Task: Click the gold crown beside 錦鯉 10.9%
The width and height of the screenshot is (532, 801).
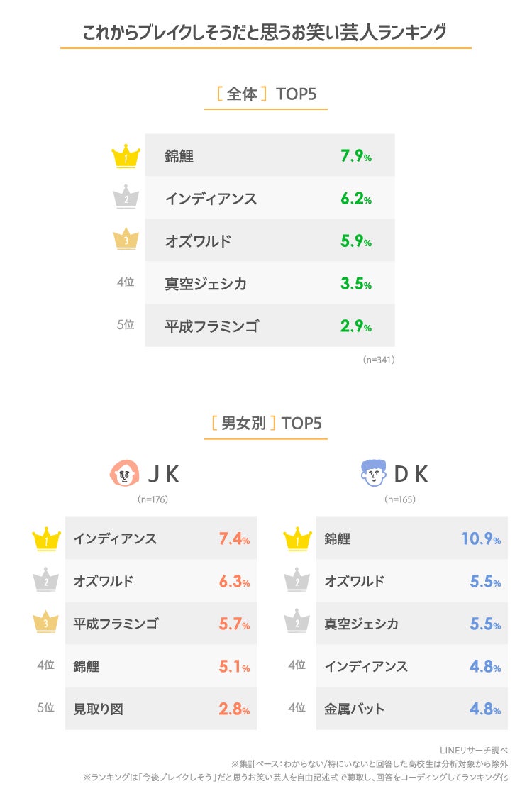Action: [297, 538]
